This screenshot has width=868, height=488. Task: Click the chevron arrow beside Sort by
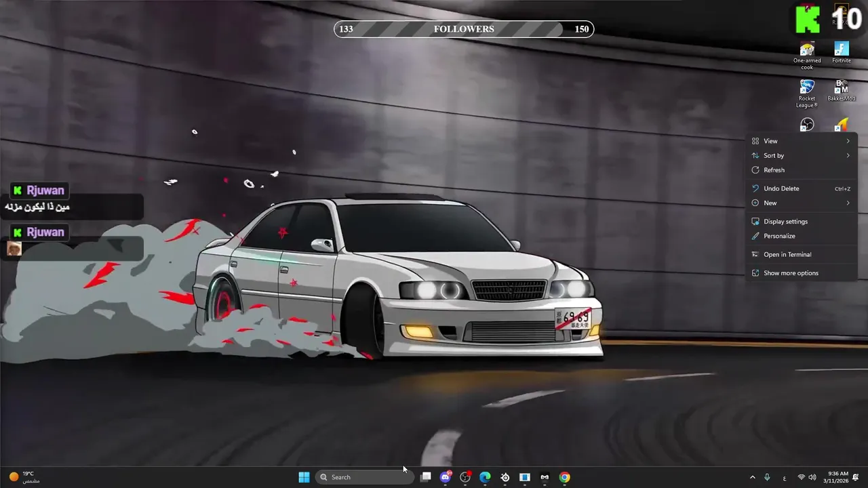pyautogui.click(x=848, y=155)
